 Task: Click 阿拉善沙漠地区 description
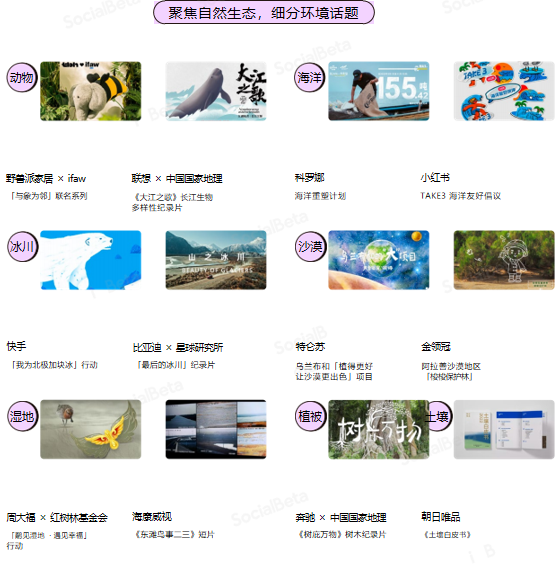point(451,366)
